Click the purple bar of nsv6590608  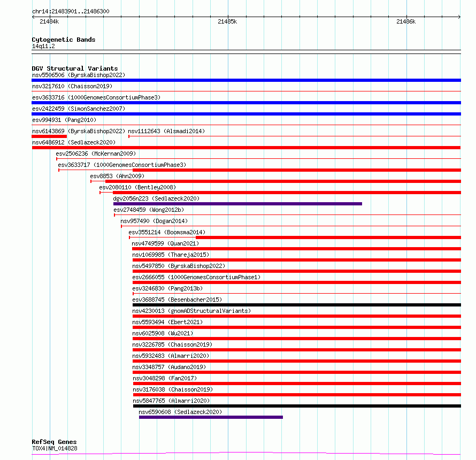[x=211, y=418]
